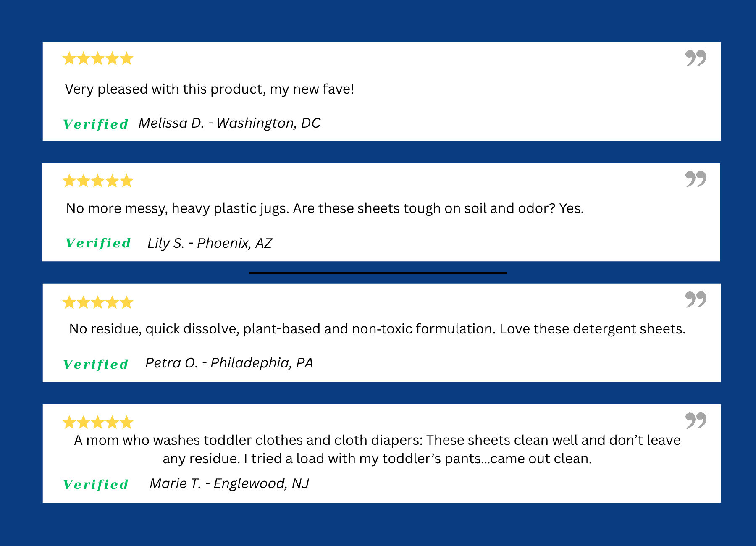The height and width of the screenshot is (546, 756).
Task: Click the quote mark icon in Lily's review
Action: click(696, 179)
